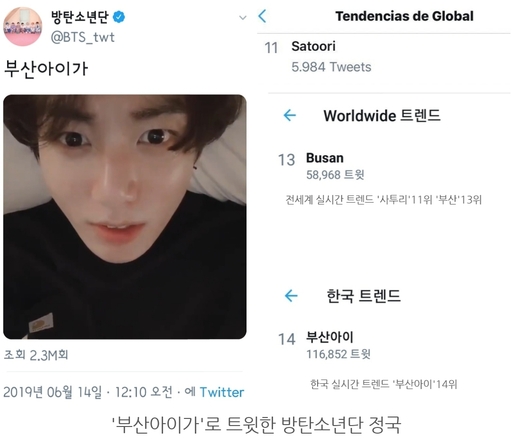The image size is (512, 445).
Task: Go back from Tendencias de Global
Action: tap(263, 16)
